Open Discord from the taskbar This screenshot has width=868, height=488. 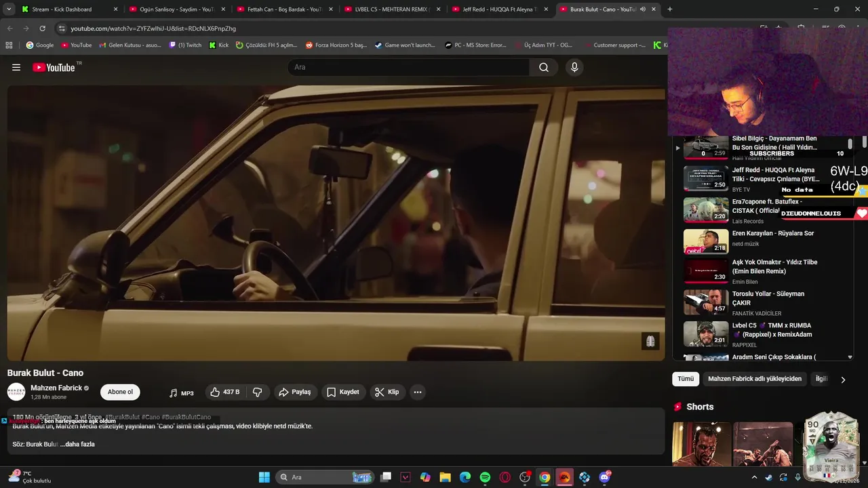point(604,477)
